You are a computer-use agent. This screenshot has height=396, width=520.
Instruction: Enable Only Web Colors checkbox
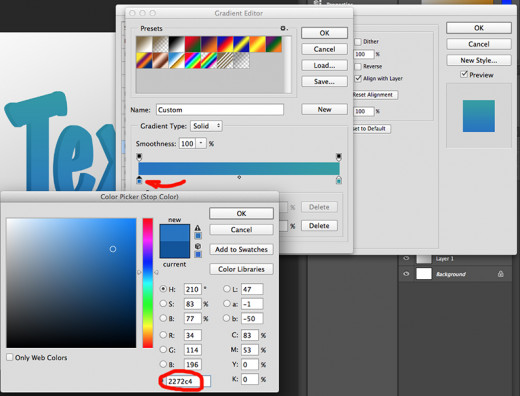tap(10, 357)
